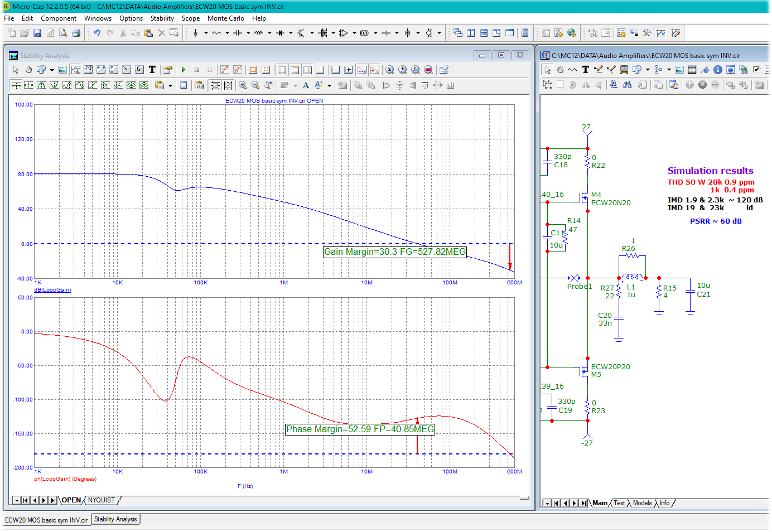The width and height of the screenshot is (772, 532).
Task: Click the schematic window text T tool
Action: click(x=586, y=70)
